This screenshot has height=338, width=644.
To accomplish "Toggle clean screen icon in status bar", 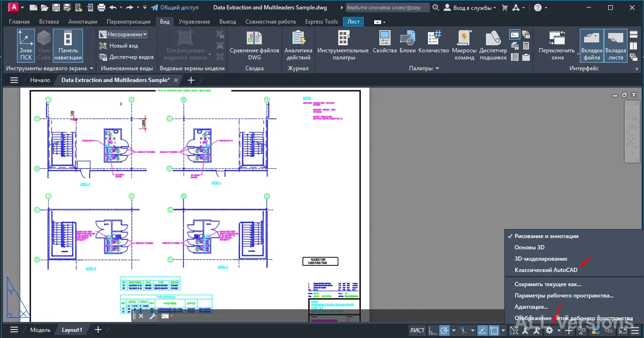I will [x=623, y=330].
